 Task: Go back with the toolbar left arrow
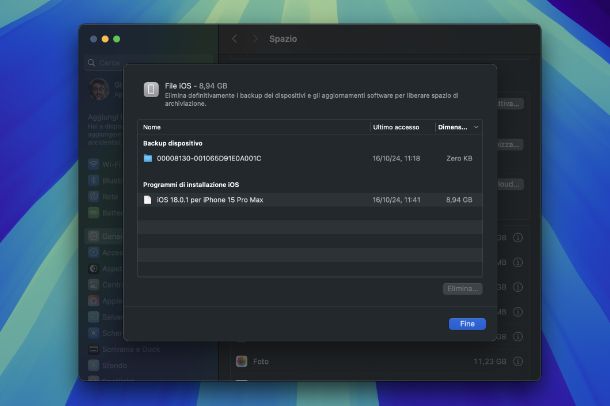[x=235, y=39]
